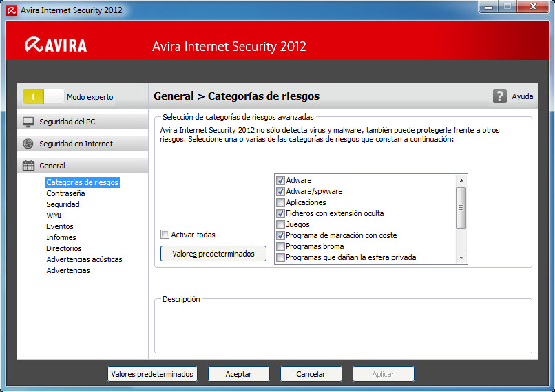Select Directorios in the sidebar

click(x=64, y=248)
